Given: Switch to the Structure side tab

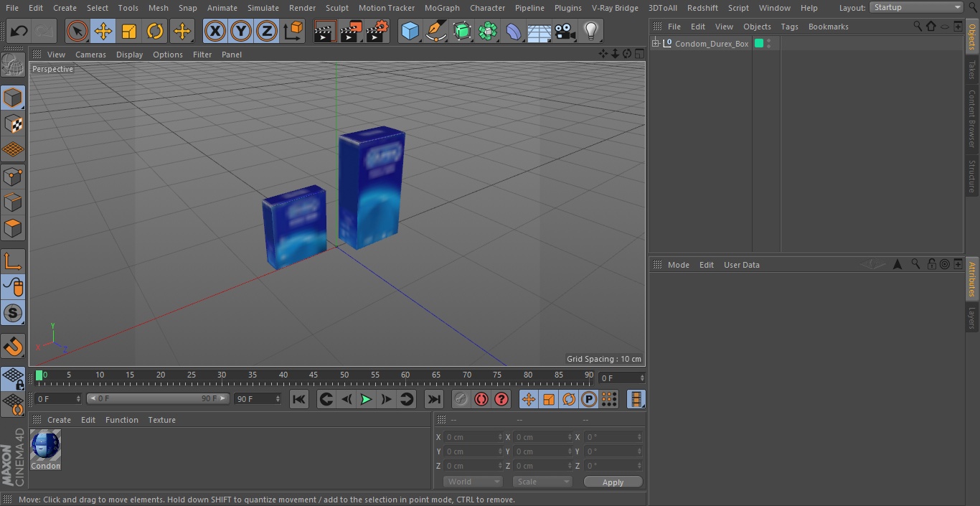Looking at the screenshot, I should coord(972,176).
